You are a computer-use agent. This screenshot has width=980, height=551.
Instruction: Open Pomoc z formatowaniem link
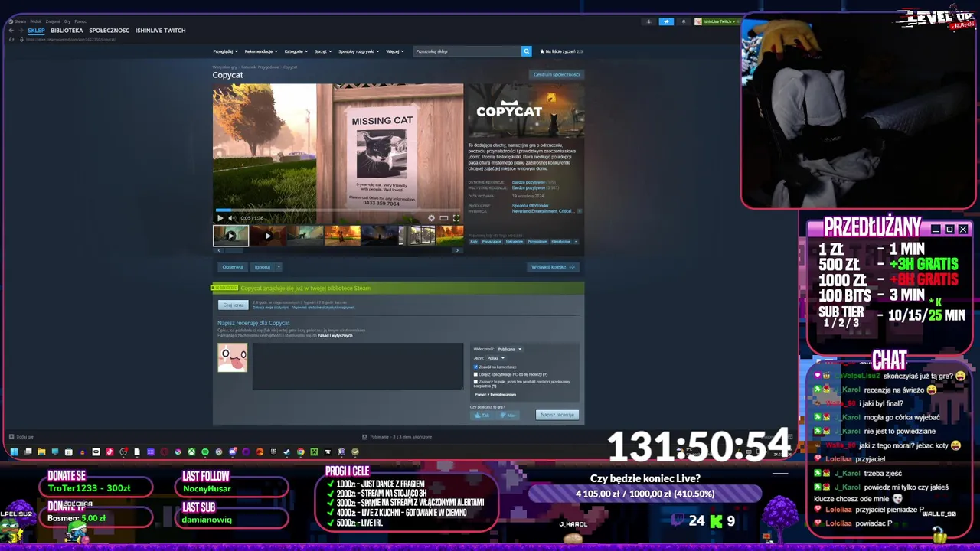[x=495, y=395]
